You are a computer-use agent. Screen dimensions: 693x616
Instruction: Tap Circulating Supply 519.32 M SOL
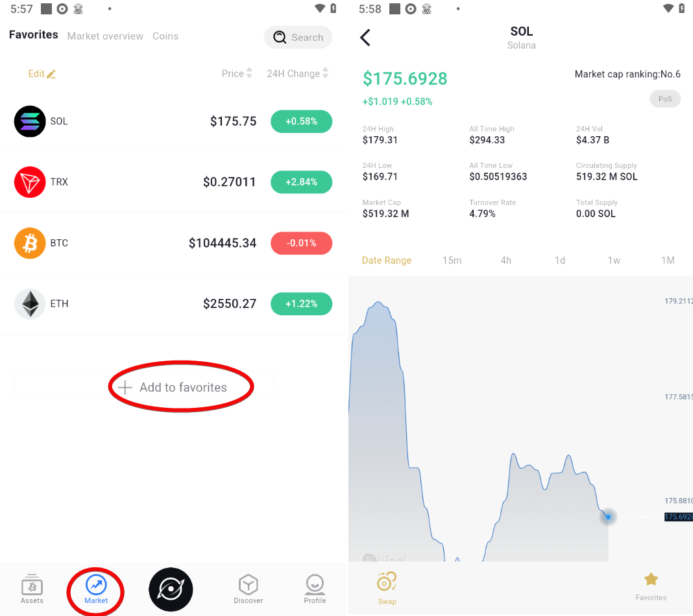[x=606, y=176]
